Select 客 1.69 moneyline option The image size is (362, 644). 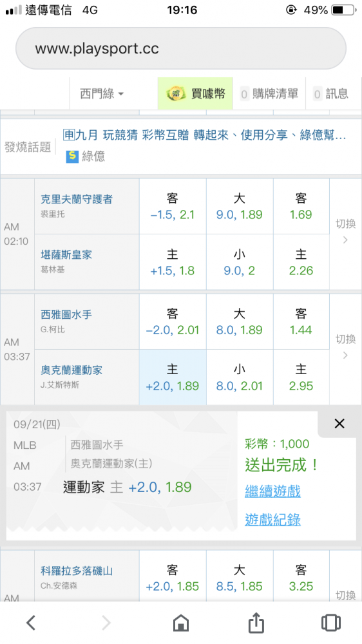pos(301,206)
